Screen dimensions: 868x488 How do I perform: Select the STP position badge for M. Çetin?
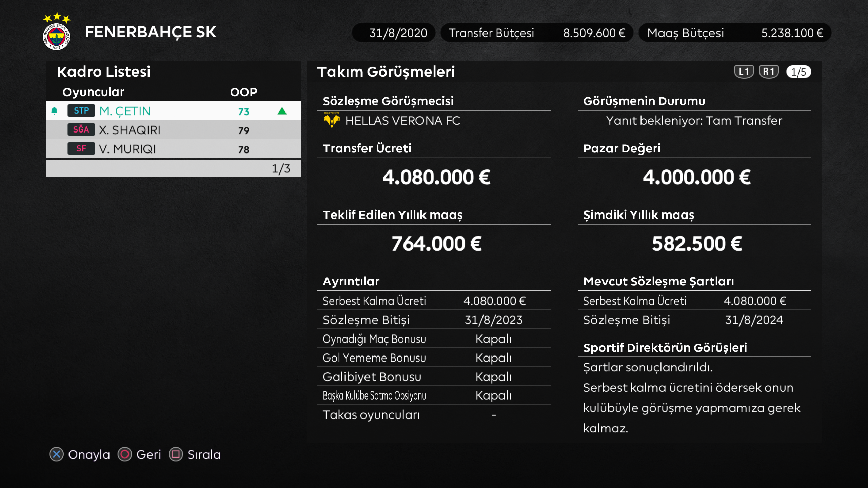tap(81, 111)
